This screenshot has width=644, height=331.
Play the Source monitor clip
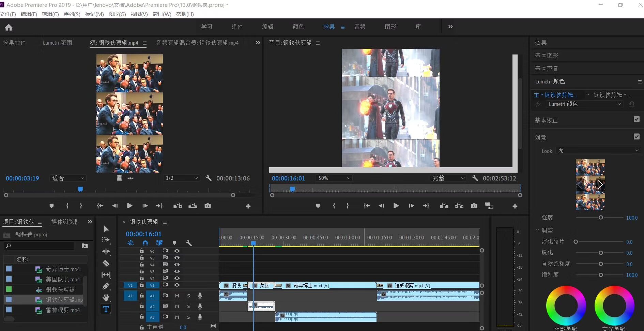click(x=129, y=206)
